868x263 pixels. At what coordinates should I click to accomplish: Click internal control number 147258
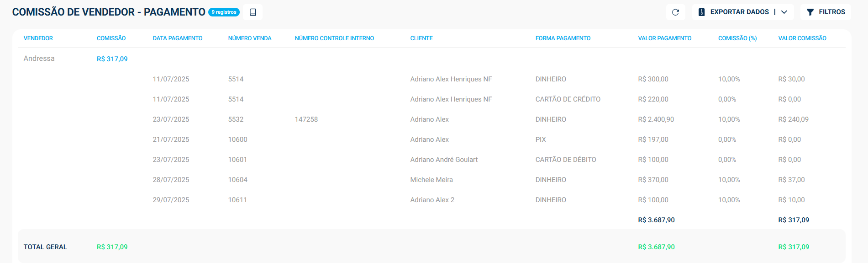click(306, 119)
